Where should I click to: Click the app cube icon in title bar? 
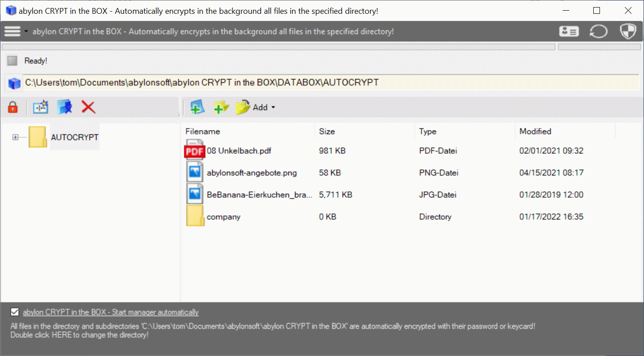coord(11,11)
